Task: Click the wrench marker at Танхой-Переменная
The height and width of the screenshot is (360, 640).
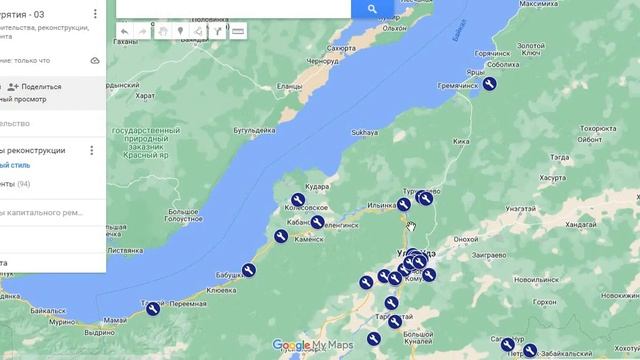Action: [153, 309]
